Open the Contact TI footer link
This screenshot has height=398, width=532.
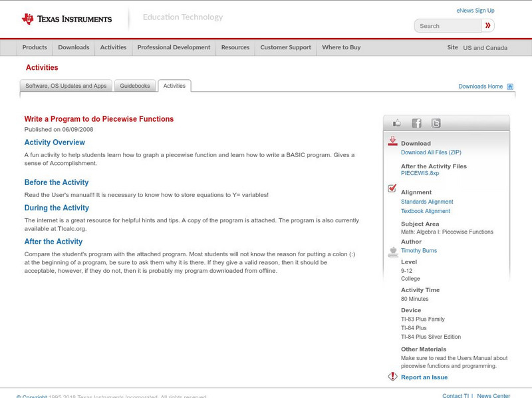[456, 395]
